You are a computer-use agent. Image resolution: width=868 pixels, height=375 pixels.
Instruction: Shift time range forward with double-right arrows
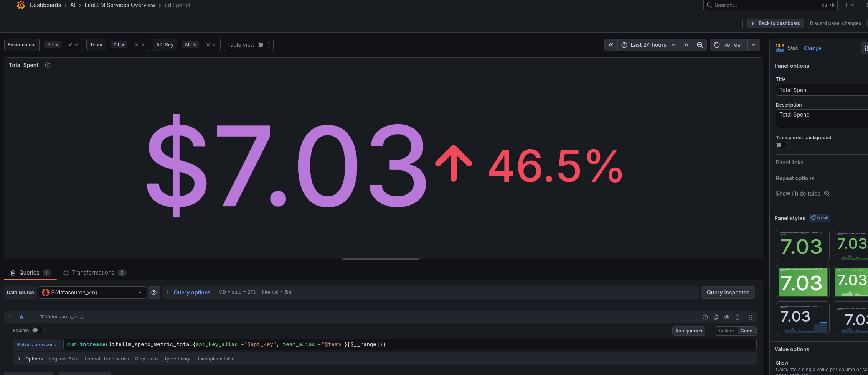click(x=686, y=45)
